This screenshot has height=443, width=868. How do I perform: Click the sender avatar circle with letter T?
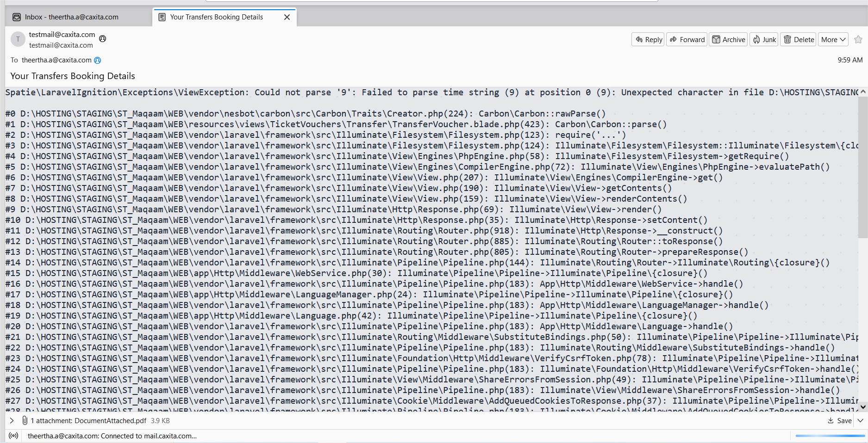(18, 39)
